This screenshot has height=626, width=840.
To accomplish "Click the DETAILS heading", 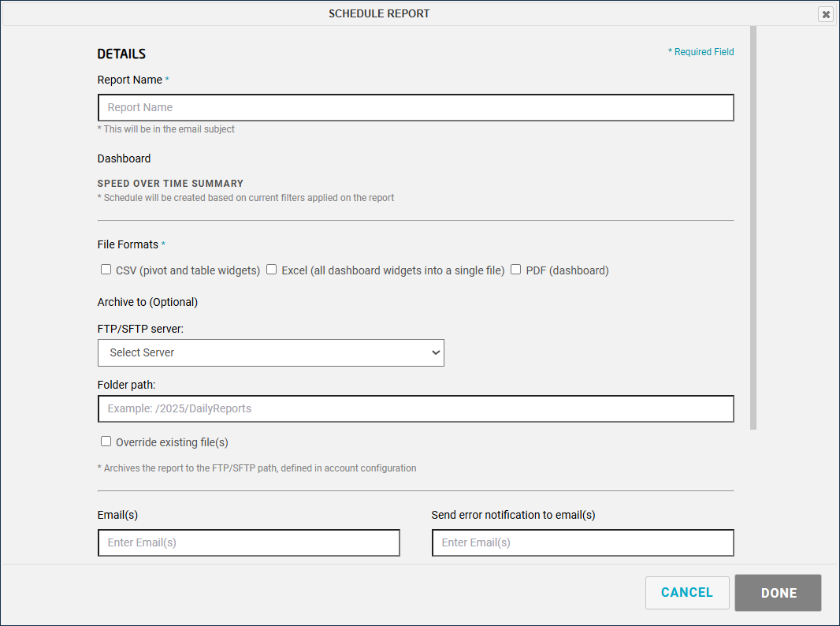I will (121, 54).
